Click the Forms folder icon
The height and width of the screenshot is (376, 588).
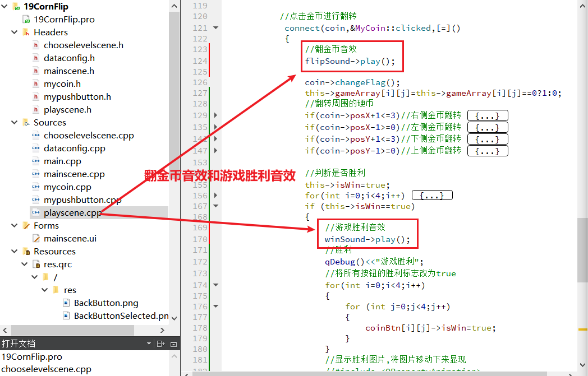point(26,225)
